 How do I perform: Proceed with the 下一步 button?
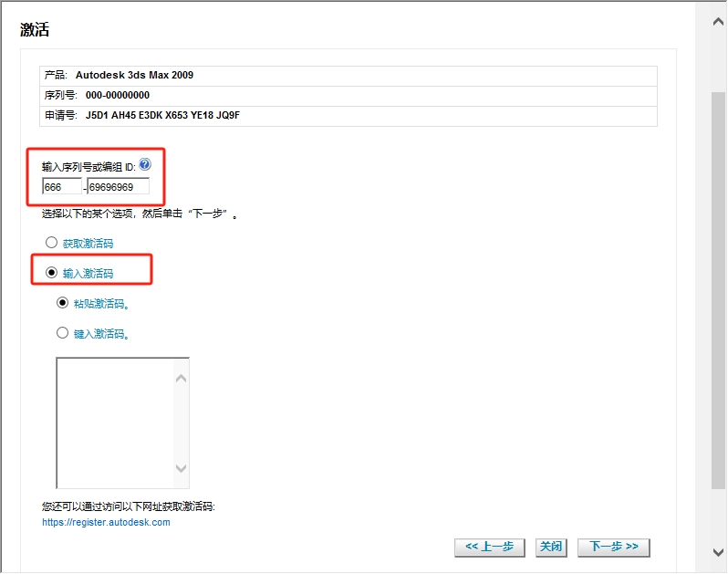click(x=612, y=547)
